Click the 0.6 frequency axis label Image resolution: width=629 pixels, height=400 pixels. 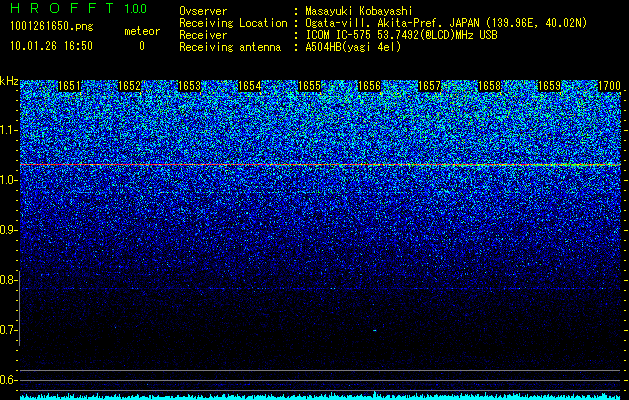(x=7, y=380)
